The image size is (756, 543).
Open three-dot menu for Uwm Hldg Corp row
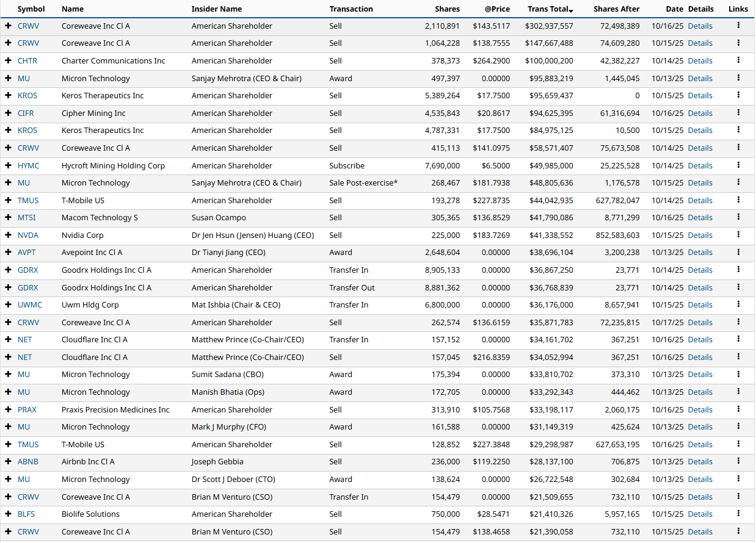coord(738,304)
